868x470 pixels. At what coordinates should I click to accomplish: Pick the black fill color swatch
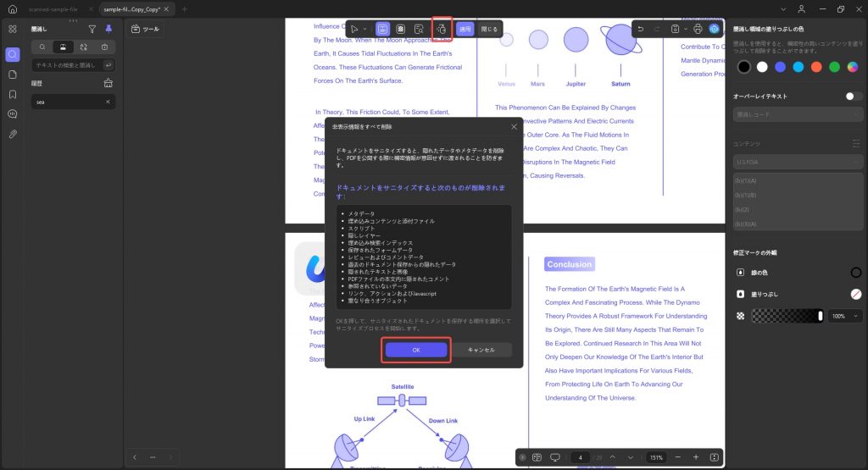coord(744,67)
